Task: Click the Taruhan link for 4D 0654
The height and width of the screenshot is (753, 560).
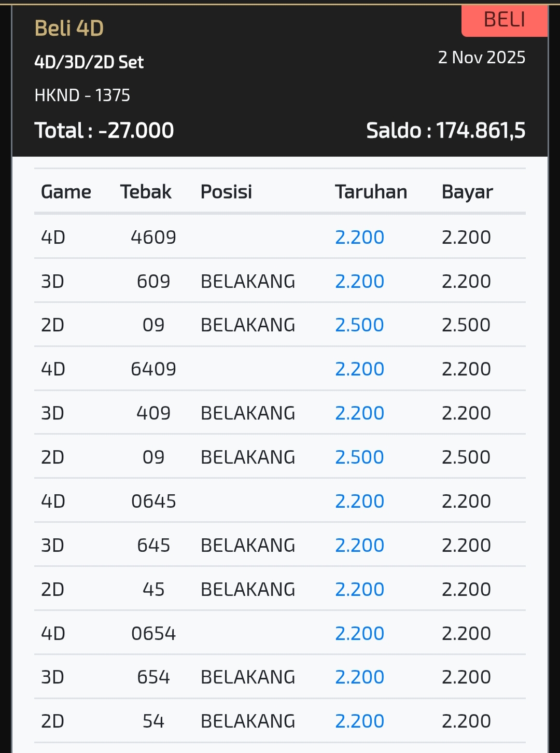Action: tap(359, 633)
